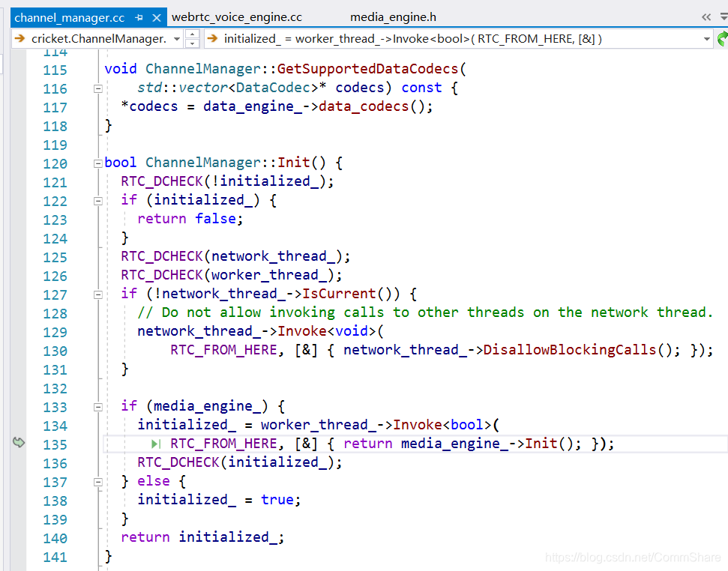Click the Init function name on line 120
This screenshot has width=728, height=571.
293,163
